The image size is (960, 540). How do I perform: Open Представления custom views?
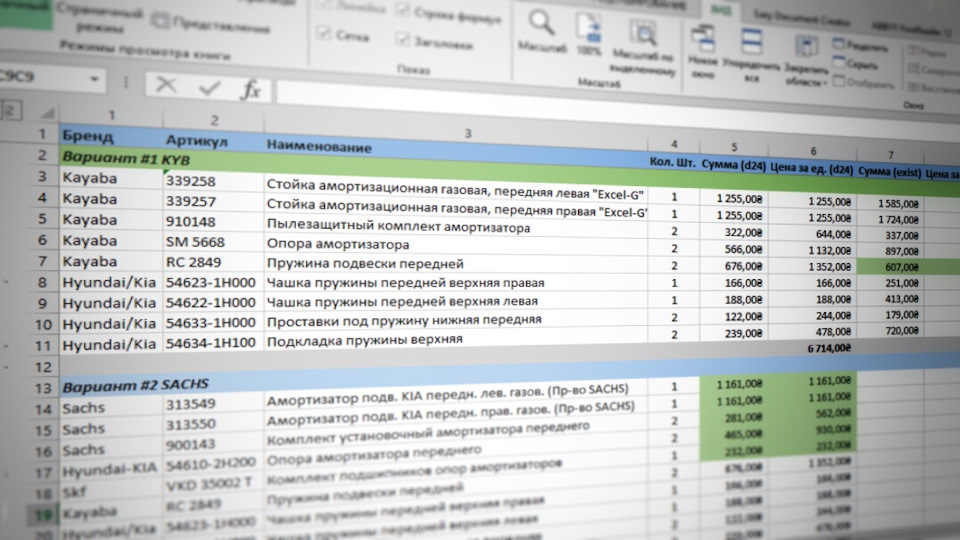tap(212, 24)
